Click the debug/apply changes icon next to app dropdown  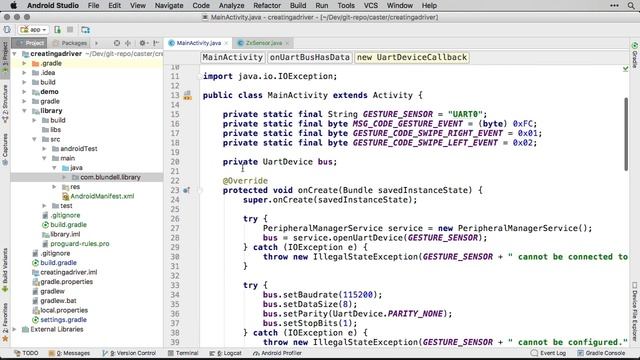pyautogui.click(x=57, y=30)
